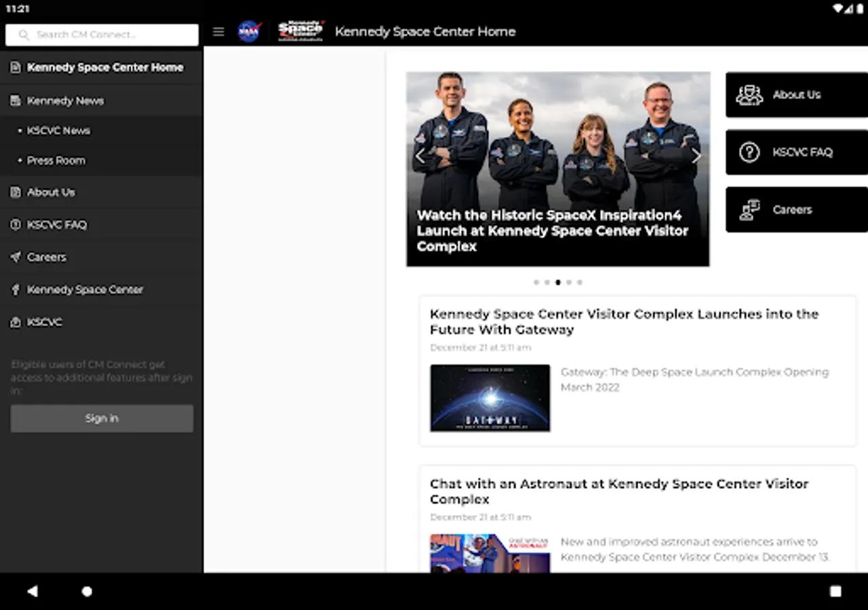Open the KSCVC FAQ tile
The width and height of the screenshot is (868, 610).
[x=796, y=152]
